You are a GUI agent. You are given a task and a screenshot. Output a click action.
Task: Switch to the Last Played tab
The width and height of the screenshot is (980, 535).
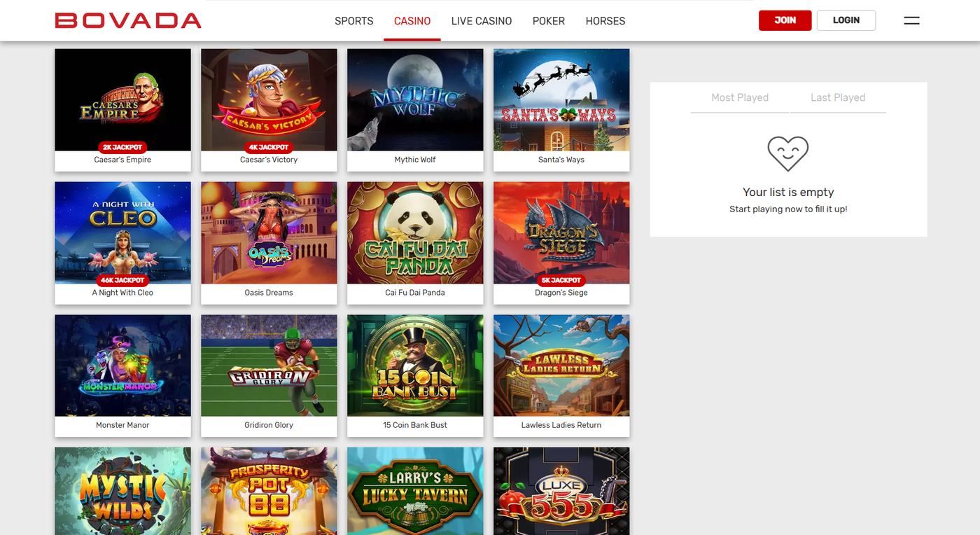[x=838, y=97]
